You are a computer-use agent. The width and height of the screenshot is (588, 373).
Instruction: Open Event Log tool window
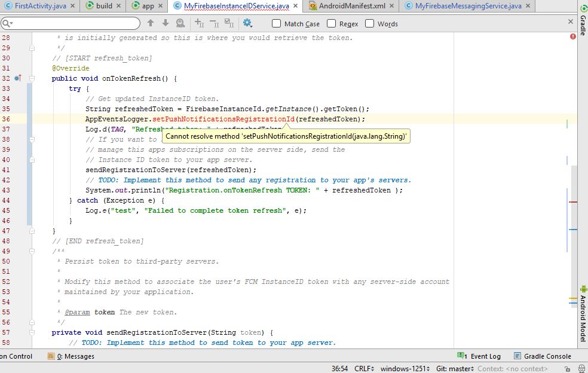(479, 356)
